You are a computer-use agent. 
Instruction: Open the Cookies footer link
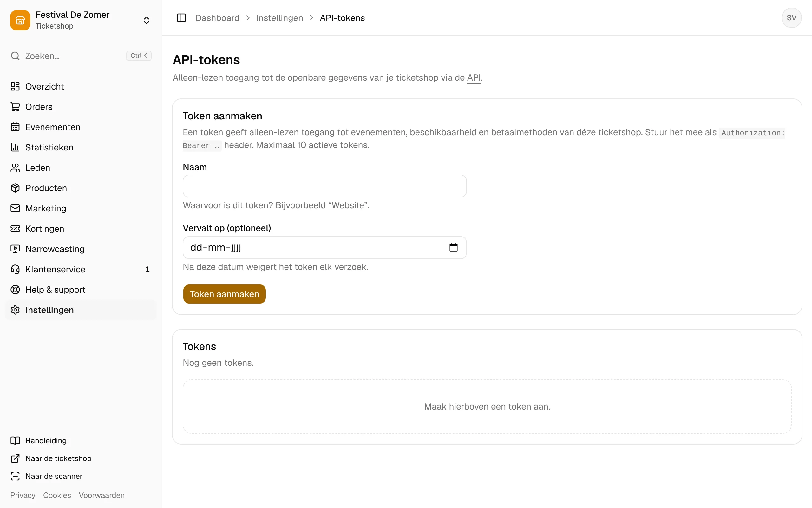[x=57, y=495]
